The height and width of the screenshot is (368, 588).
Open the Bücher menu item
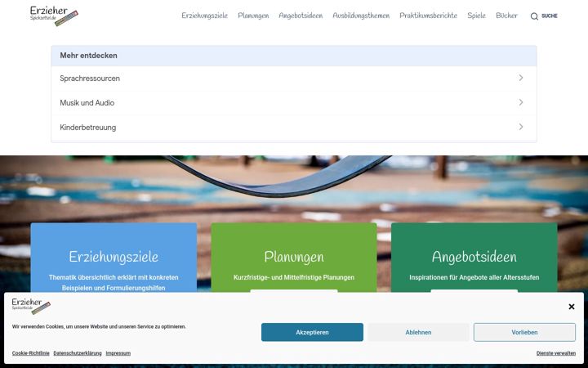point(506,16)
